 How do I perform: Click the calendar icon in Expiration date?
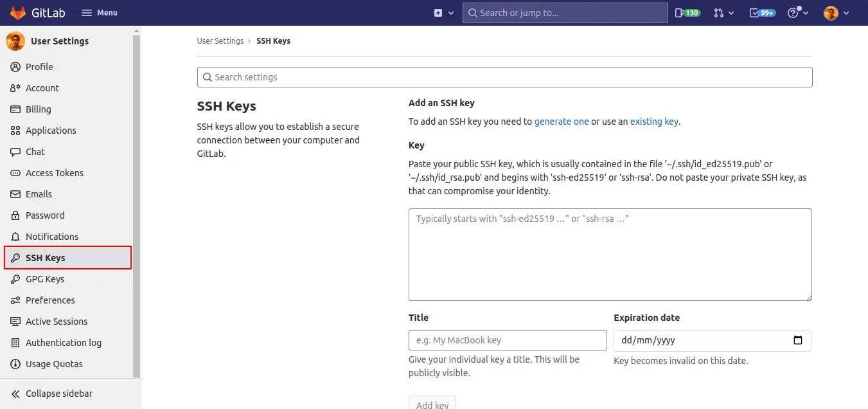[798, 340]
